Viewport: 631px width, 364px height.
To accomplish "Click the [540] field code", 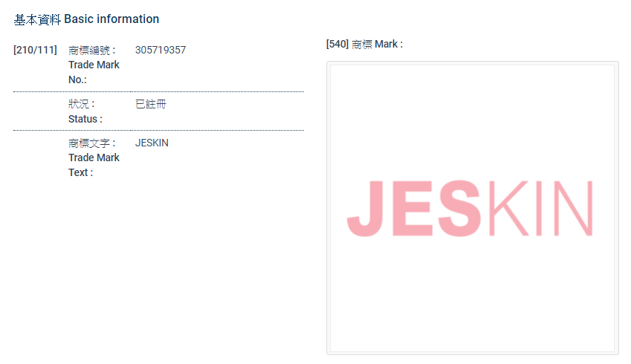I will point(337,45).
